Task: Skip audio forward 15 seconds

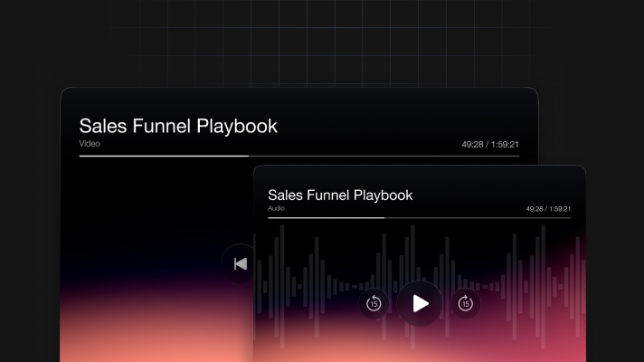Action: tap(465, 303)
